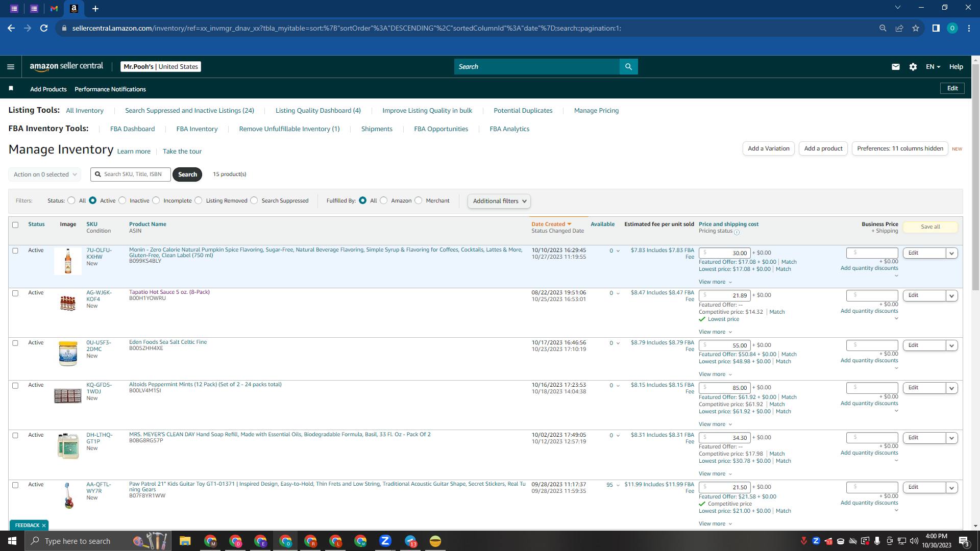Image resolution: width=980 pixels, height=551 pixels.
Task: Open Listing Quality Dashboard (4)
Action: coord(318,111)
